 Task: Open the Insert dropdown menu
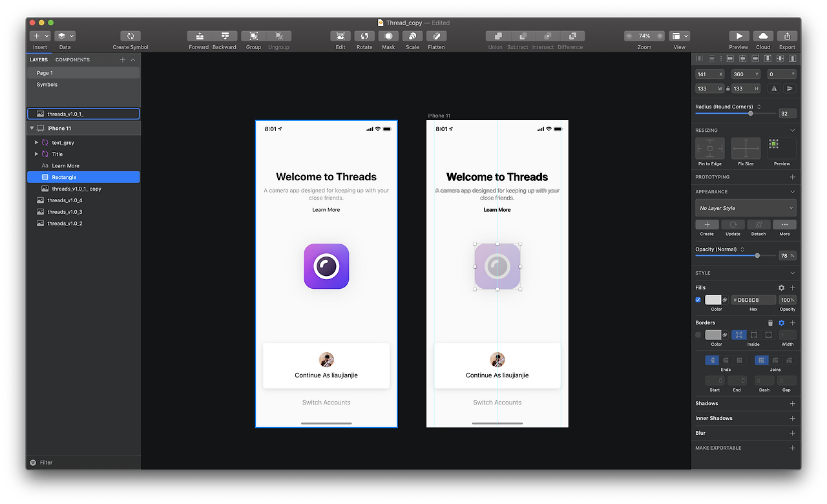41,36
